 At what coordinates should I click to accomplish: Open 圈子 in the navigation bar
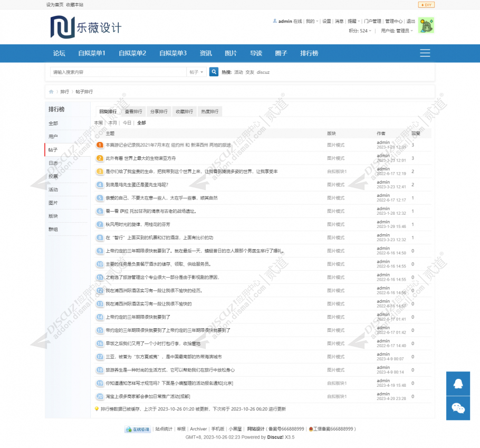click(x=281, y=53)
